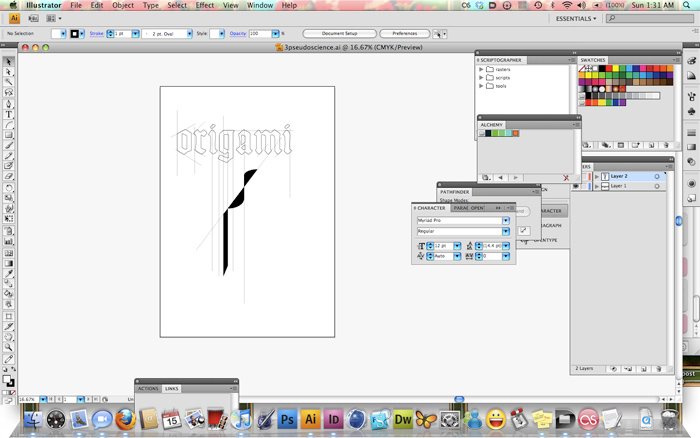The image size is (700, 438).
Task: Click the horizontal scrollbar thumb under canvas
Action: [459, 399]
